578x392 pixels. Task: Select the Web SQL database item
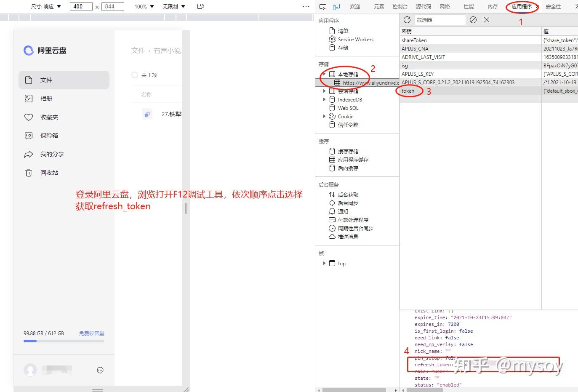click(x=348, y=108)
